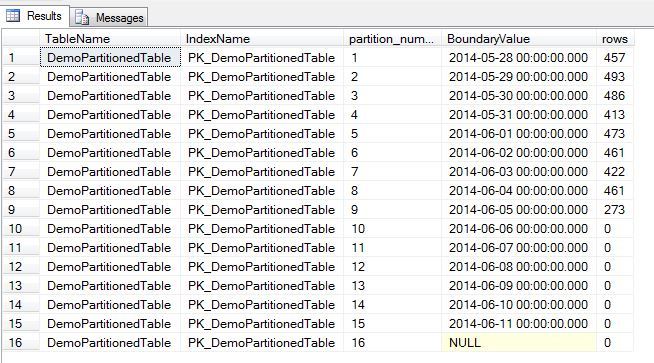Viewport: 654px width, 363px height.
Task: Select row header number 5
Action: tap(21, 134)
